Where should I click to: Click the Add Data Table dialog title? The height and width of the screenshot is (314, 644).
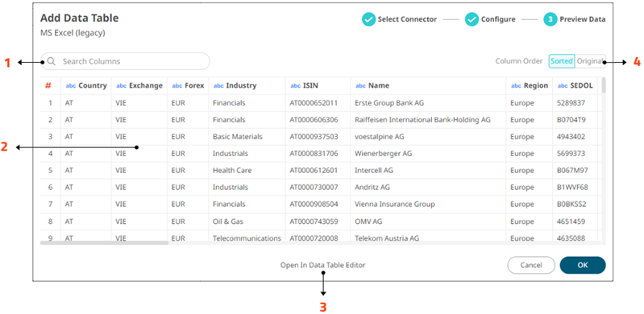[79, 18]
